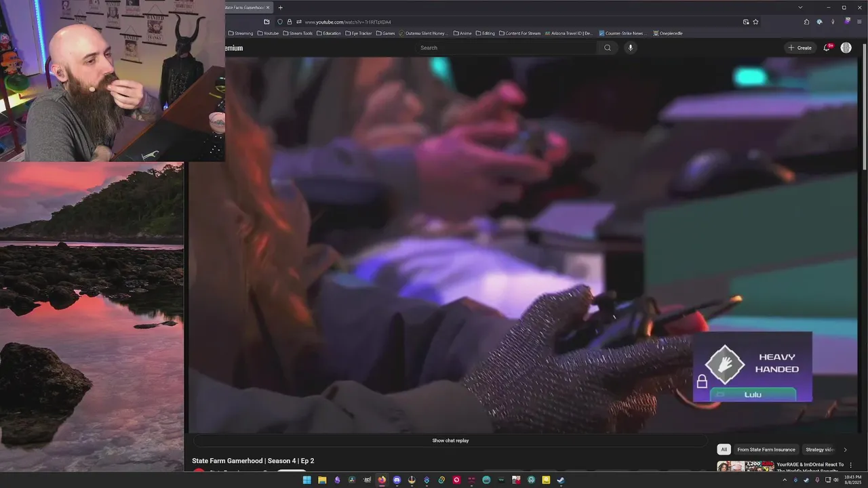The width and height of the screenshot is (868, 488).
Task: Select the All filter chip
Action: (724, 449)
